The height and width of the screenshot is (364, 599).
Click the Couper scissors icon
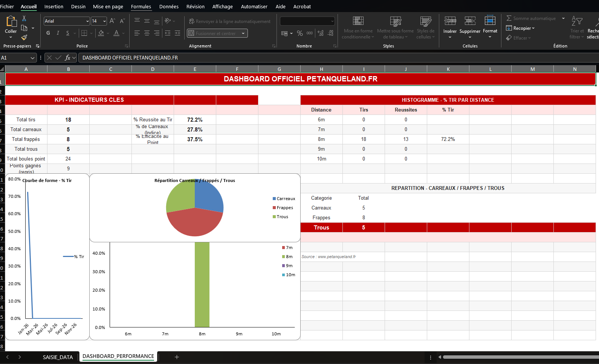[24, 18]
